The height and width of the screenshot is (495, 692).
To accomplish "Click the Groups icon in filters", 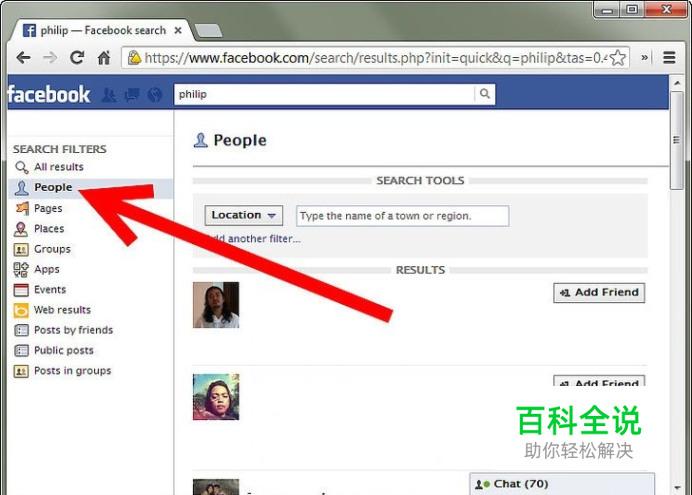I will (21, 249).
